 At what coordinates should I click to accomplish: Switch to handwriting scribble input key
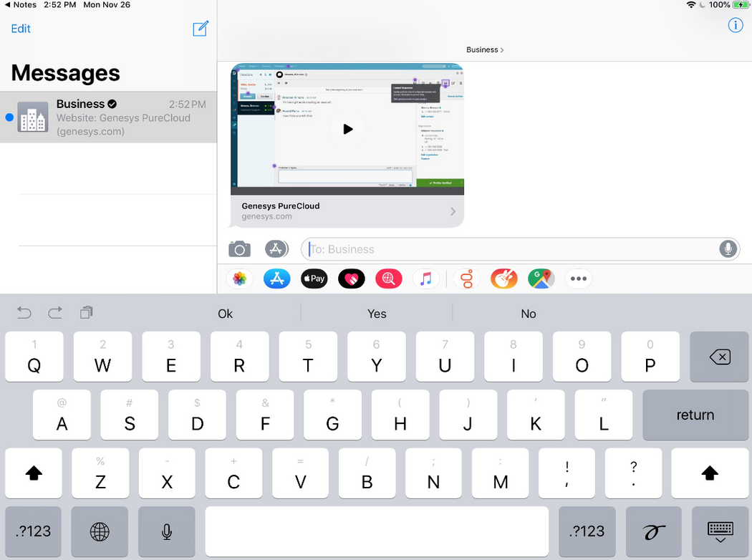pyautogui.click(x=653, y=531)
